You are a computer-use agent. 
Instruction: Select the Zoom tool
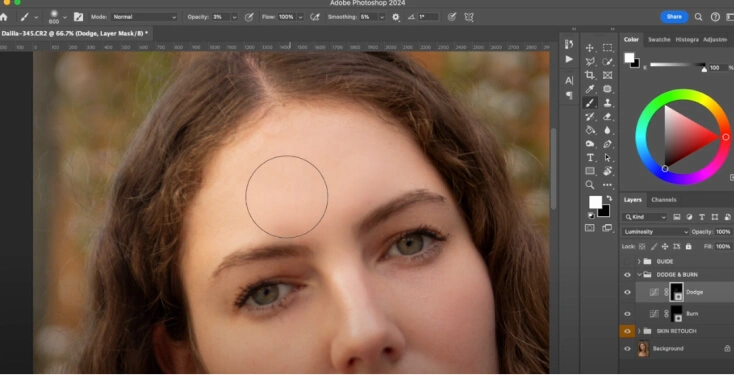(590, 184)
